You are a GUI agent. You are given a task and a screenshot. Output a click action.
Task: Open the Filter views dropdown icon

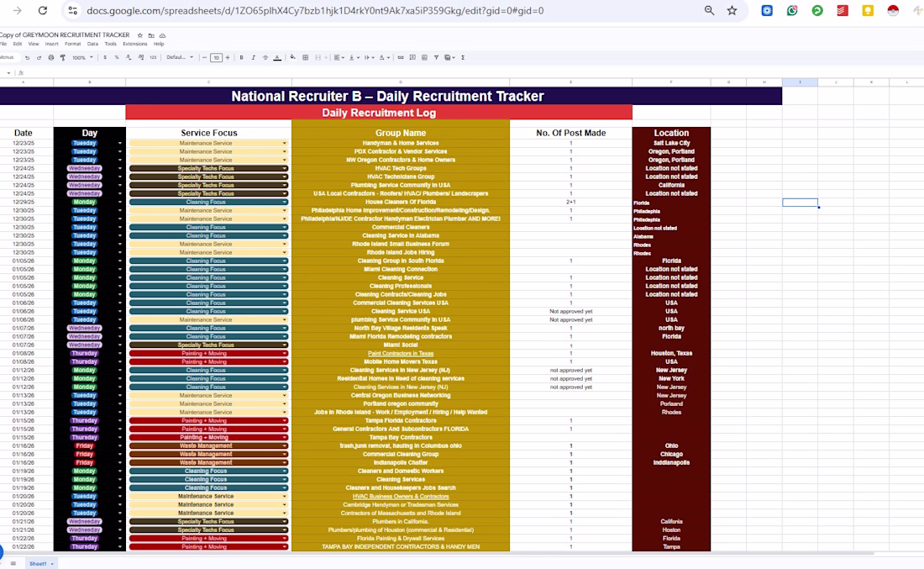(x=449, y=58)
